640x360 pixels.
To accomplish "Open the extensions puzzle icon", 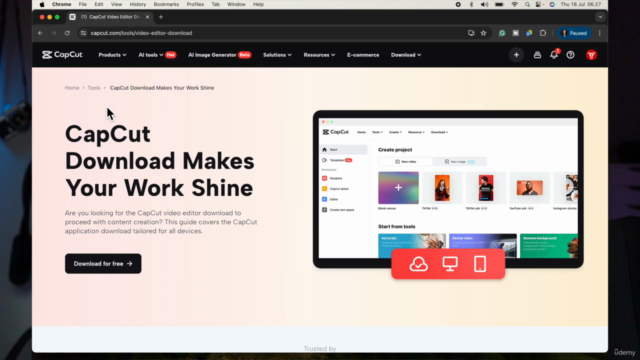I will 543,33.
